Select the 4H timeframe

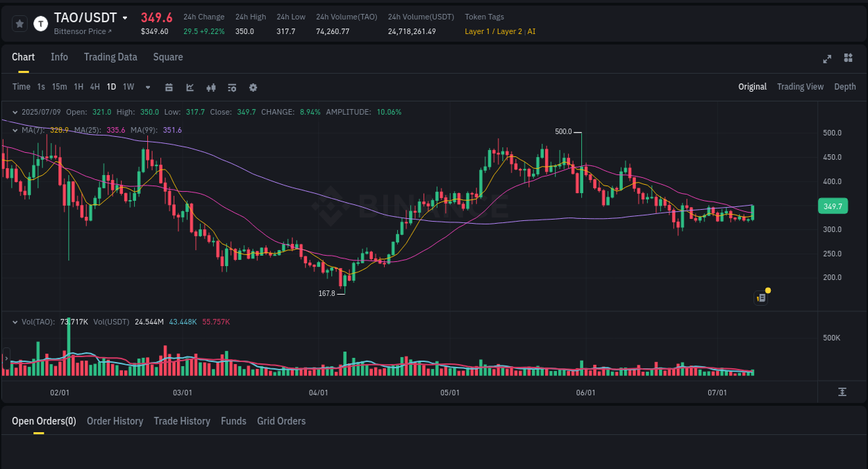tap(94, 87)
